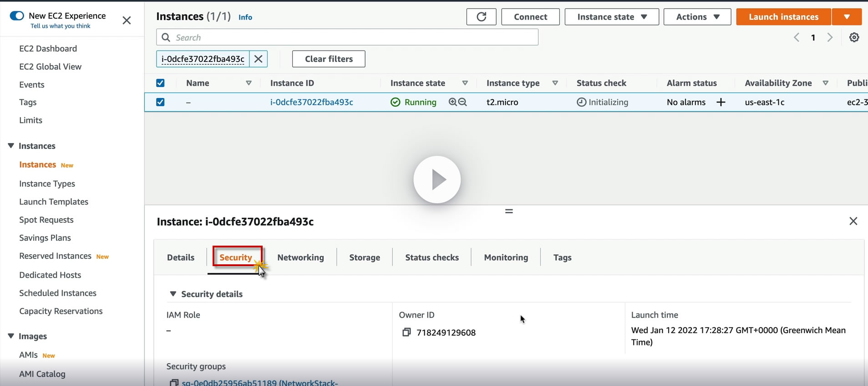Collapse the Images sidebar section
Screen dimensions: 868x386
(11, 336)
